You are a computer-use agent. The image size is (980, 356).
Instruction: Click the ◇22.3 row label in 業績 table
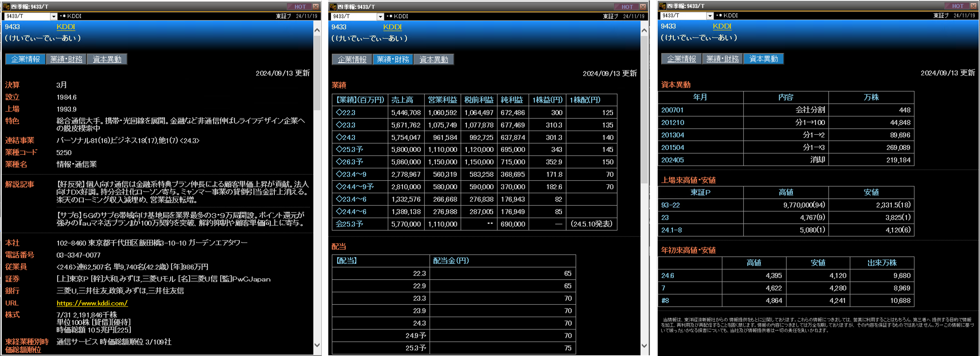tap(345, 113)
